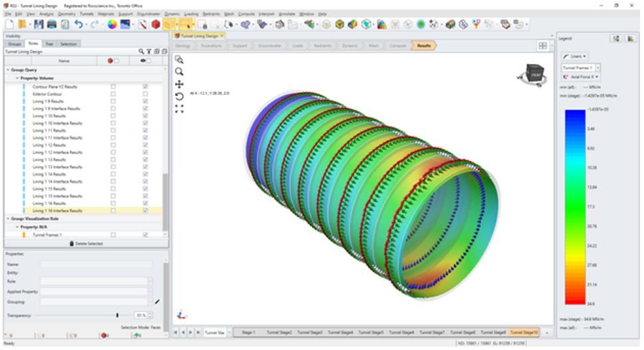
Task: Click the Save file toolbar icon
Action: click(40, 24)
